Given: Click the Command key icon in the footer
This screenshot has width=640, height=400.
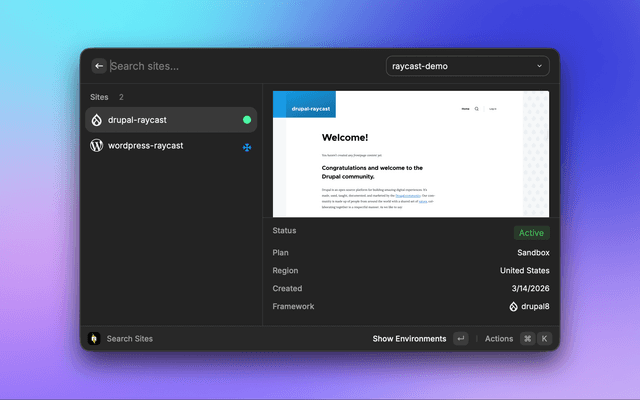Looking at the screenshot, I should tap(527, 338).
